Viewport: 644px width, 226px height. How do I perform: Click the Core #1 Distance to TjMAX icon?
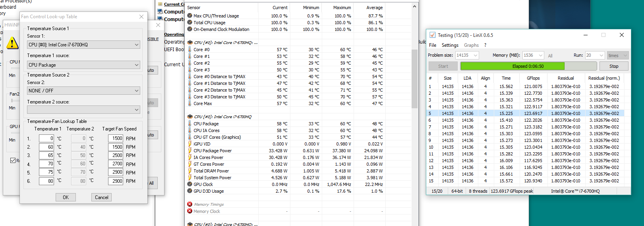click(x=190, y=83)
